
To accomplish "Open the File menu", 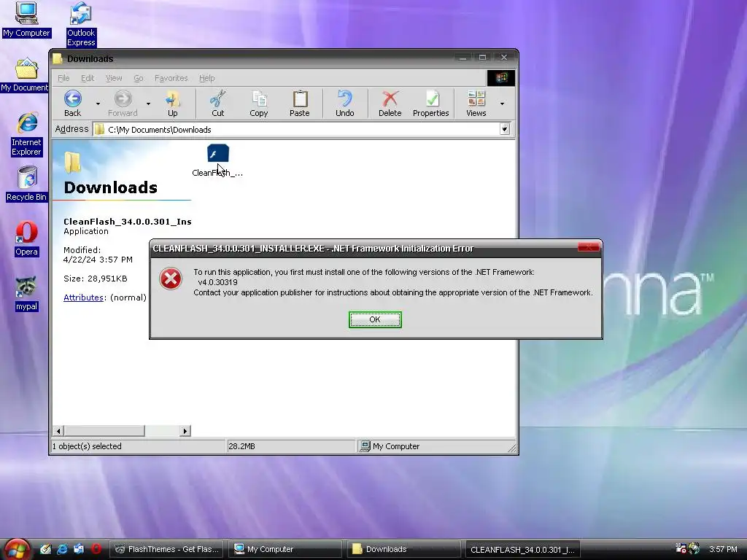I will click(63, 78).
